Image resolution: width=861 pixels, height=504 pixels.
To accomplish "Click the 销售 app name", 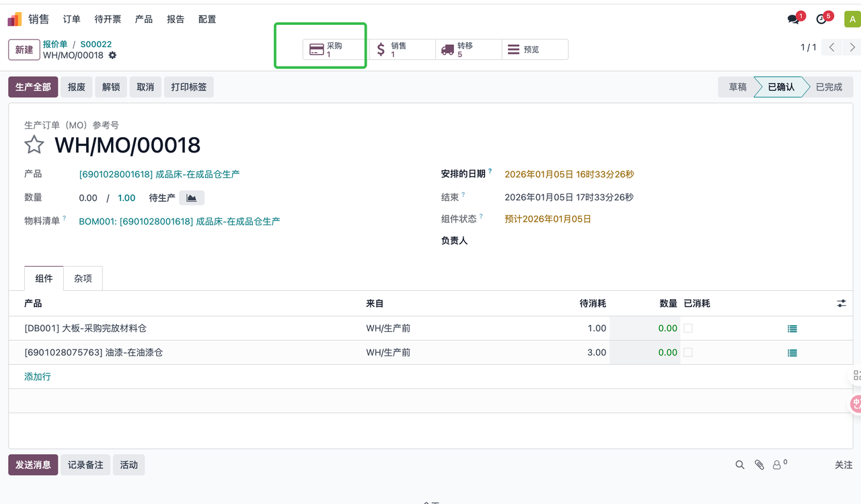I will [38, 19].
